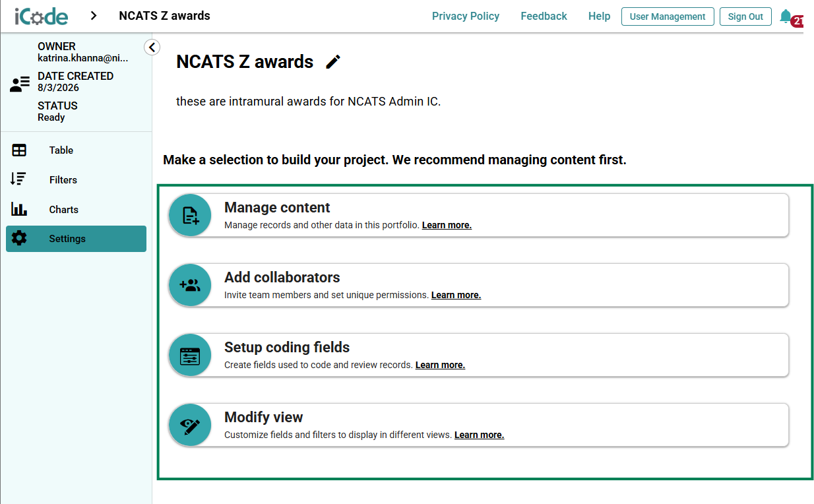The image size is (814, 504).
Task: Click the intramural awards description text
Action: (x=308, y=102)
